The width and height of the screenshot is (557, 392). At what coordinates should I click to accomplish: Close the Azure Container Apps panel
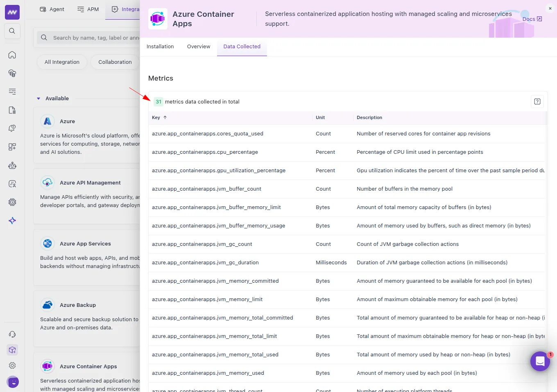point(550,8)
